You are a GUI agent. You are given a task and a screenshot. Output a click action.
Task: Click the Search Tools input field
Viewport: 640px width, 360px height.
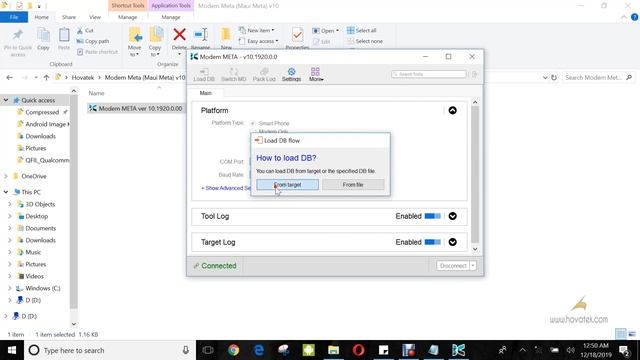click(x=429, y=74)
